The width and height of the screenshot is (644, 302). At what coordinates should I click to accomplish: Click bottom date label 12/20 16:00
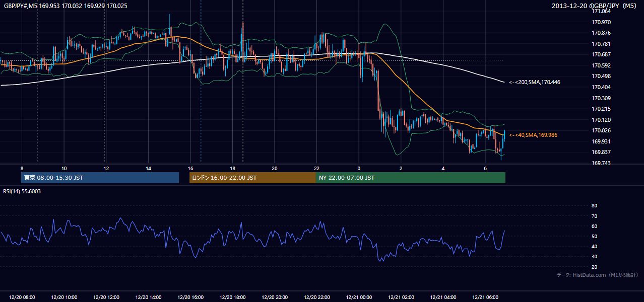coord(190,297)
